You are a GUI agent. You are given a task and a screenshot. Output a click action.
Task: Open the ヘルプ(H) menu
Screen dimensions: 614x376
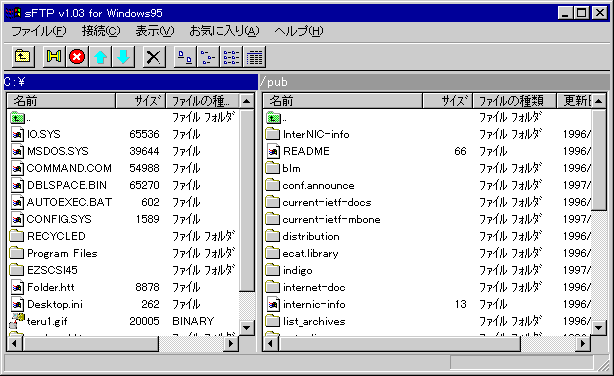(298, 31)
